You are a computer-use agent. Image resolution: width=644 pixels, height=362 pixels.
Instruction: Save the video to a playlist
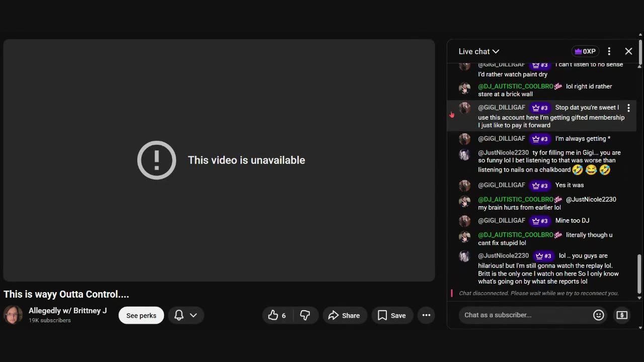tap(392, 315)
